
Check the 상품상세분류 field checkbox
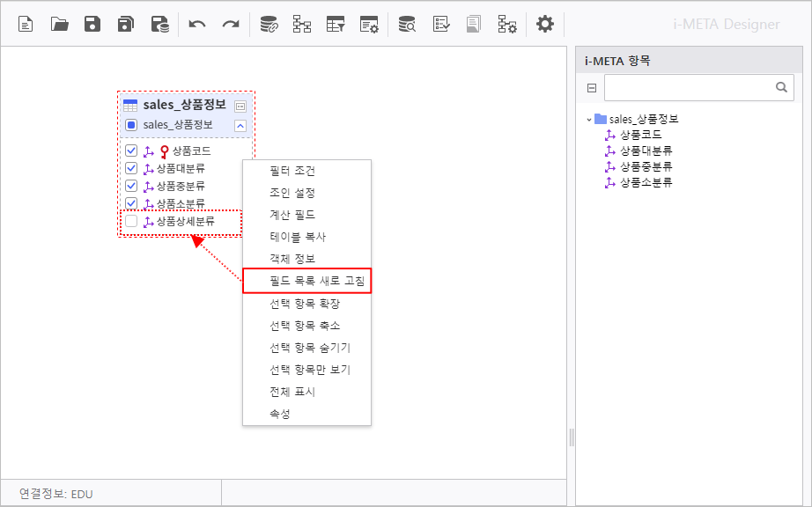(x=131, y=222)
